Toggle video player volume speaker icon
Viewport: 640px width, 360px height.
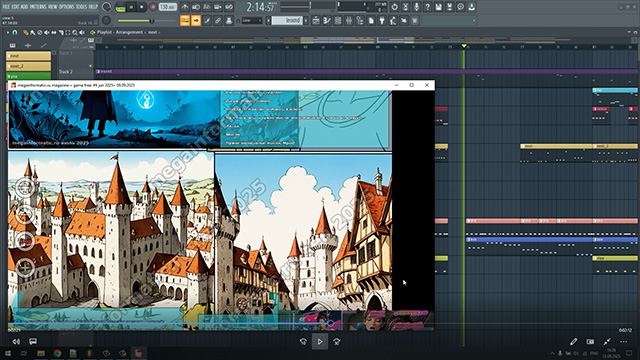coord(16,342)
